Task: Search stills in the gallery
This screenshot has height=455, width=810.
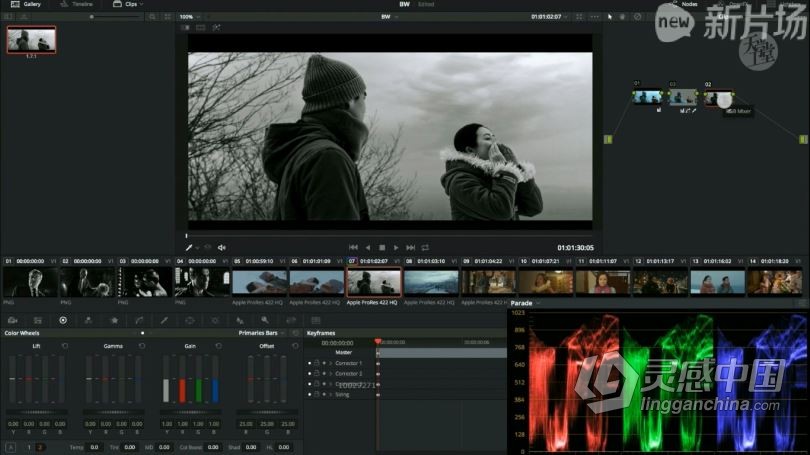Action: (x=152, y=17)
